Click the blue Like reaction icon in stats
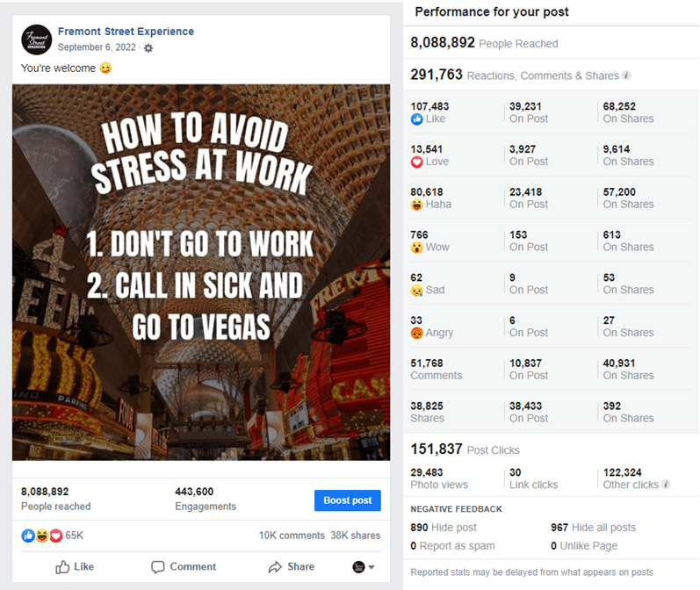This screenshot has height=590, width=700. [417, 119]
